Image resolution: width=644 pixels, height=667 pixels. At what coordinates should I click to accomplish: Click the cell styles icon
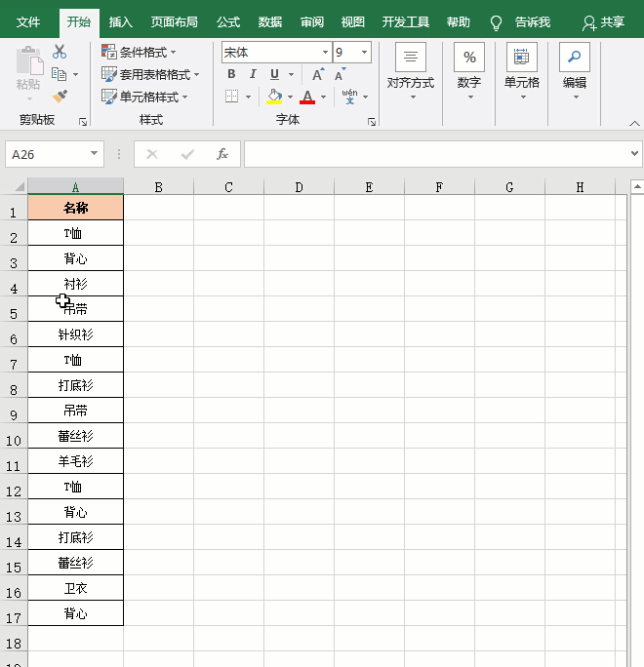tap(109, 97)
